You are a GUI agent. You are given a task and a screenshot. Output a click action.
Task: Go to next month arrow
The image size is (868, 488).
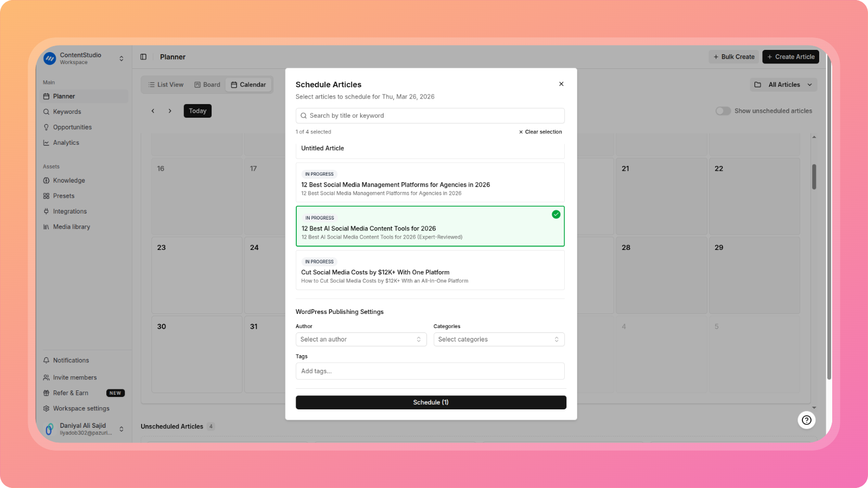click(x=170, y=111)
